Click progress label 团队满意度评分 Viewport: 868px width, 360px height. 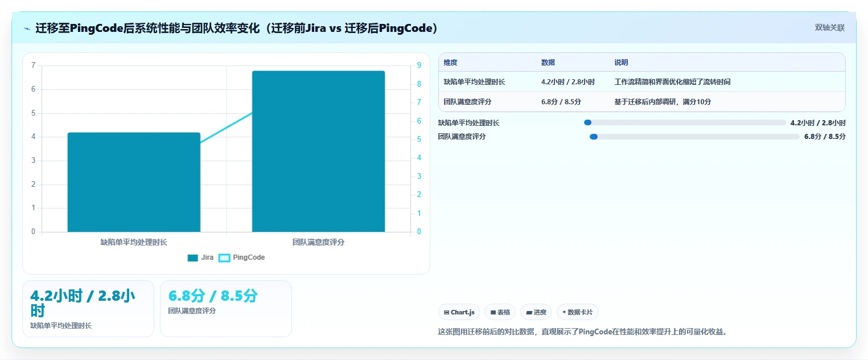pyautogui.click(x=462, y=137)
